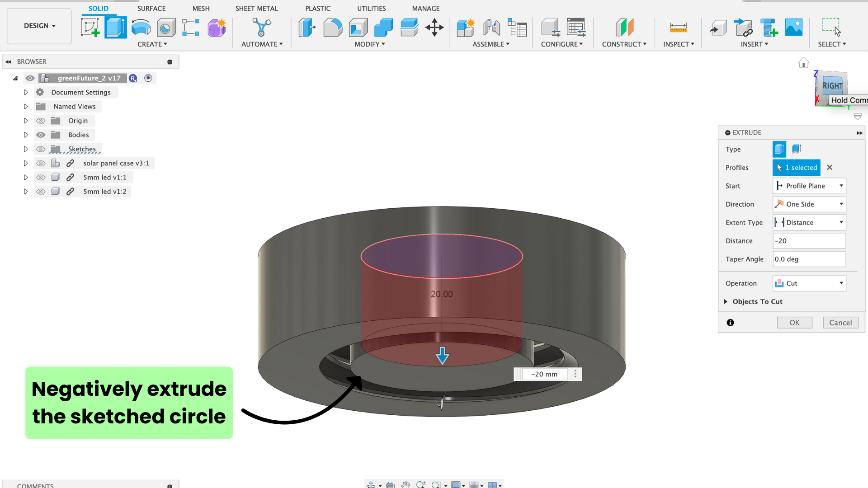Click the Combine tool icon
The width and height of the screenshot is (868, 488).
pos(383,27)
